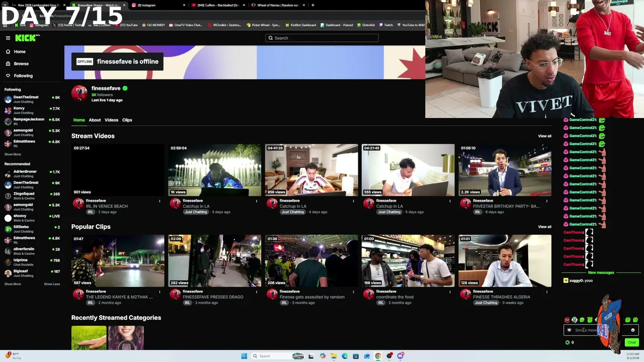Screen dimensions: 644x362
Task: Open options for IRL IN VENICE BEACH video
Action: [159, 201]
